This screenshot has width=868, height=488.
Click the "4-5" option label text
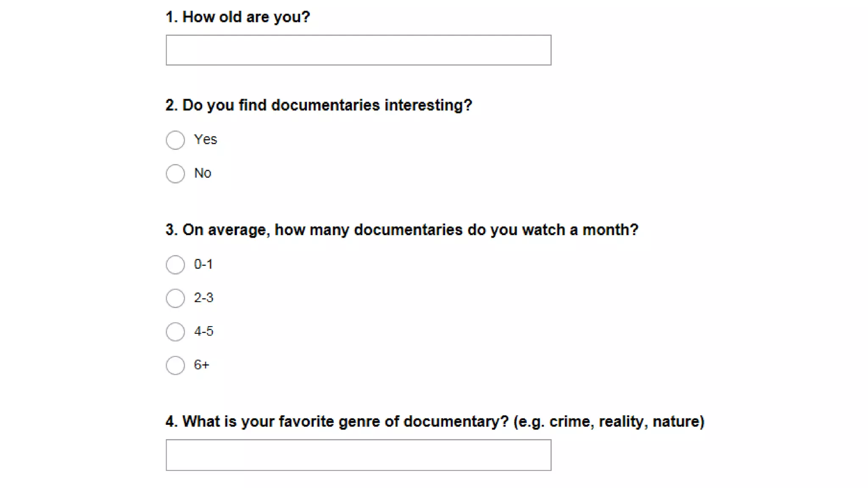[x=204, y=331]
